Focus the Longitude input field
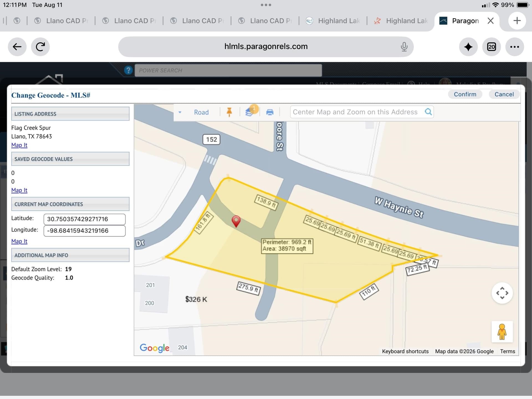Viewport: 532px width, 399px height. coord(85,231)
